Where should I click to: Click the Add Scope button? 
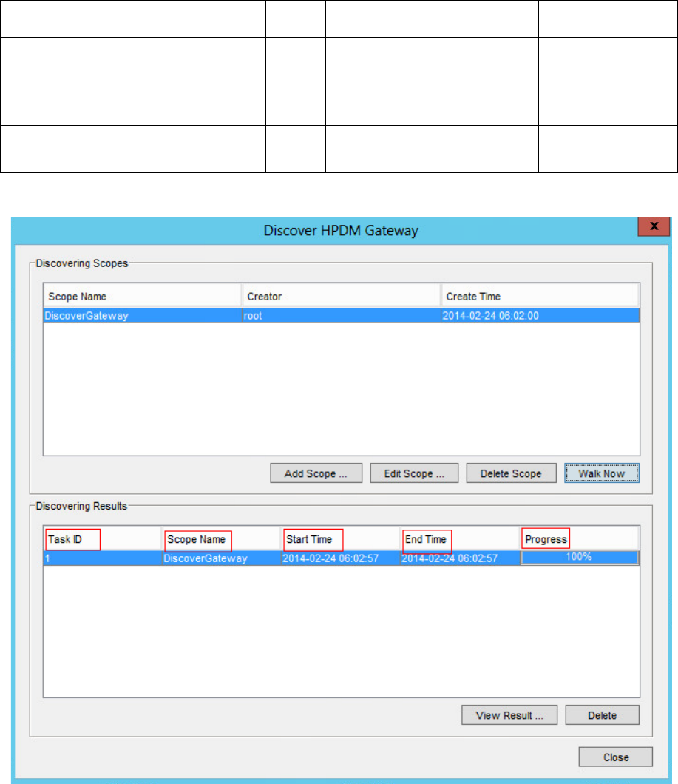point(316,473)
